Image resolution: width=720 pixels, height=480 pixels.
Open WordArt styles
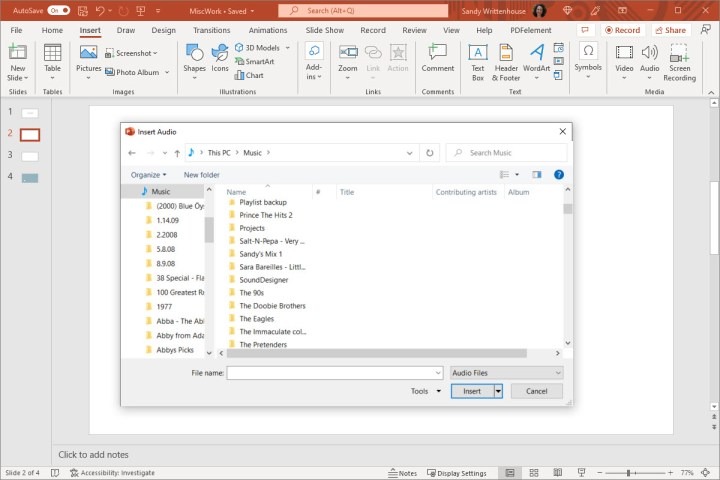536,61
